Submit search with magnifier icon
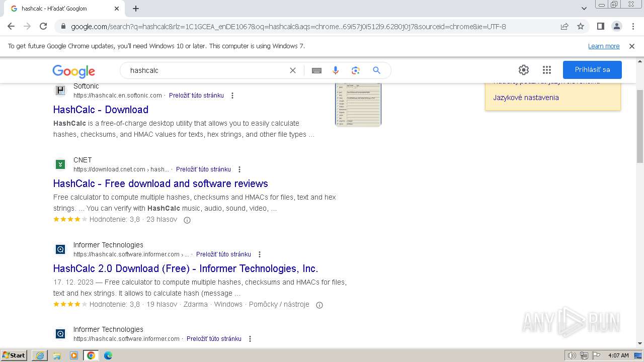 [376, 70]
